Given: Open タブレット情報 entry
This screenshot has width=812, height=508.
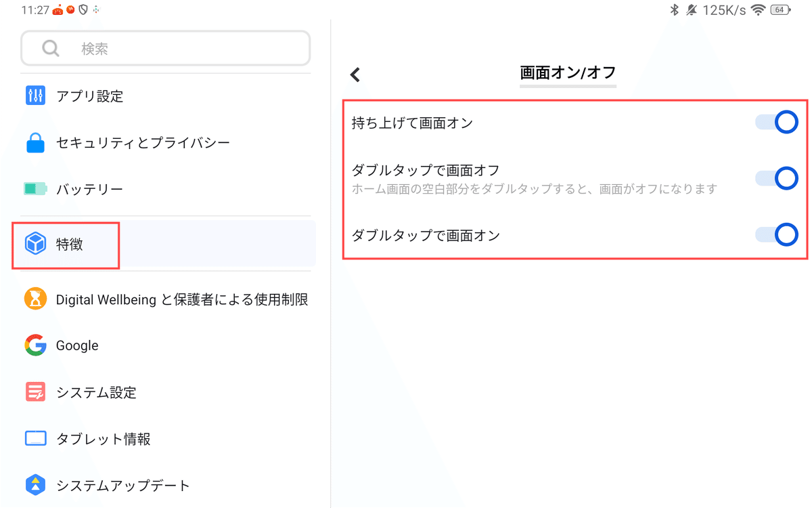Looking at the screenshot, I should 166,439.
